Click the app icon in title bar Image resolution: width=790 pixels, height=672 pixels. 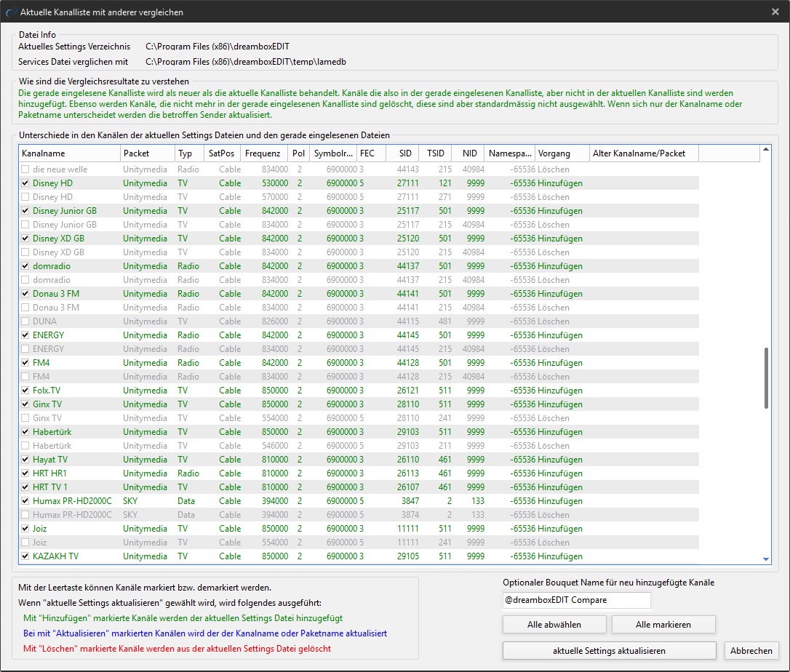[11, 12]
